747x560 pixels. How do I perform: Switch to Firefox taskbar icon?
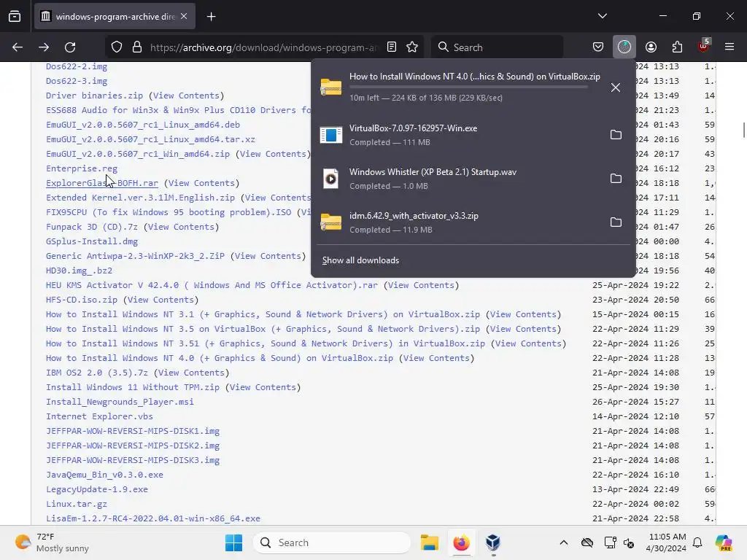pos(461,542)
